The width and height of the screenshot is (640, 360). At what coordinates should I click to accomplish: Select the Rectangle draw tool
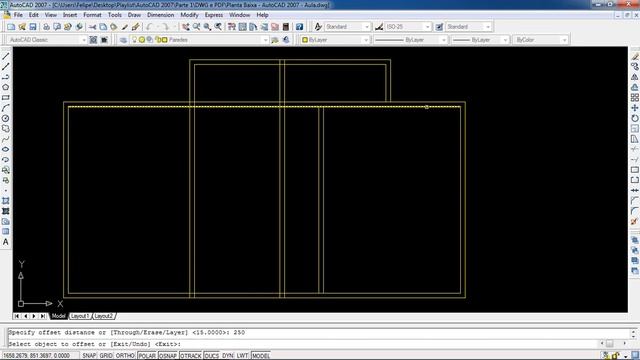(x=6, y=98)
